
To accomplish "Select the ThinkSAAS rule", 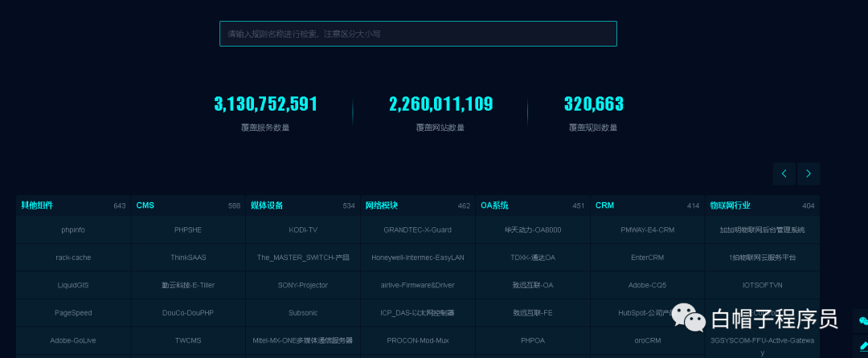I will [x=188, y=258].
